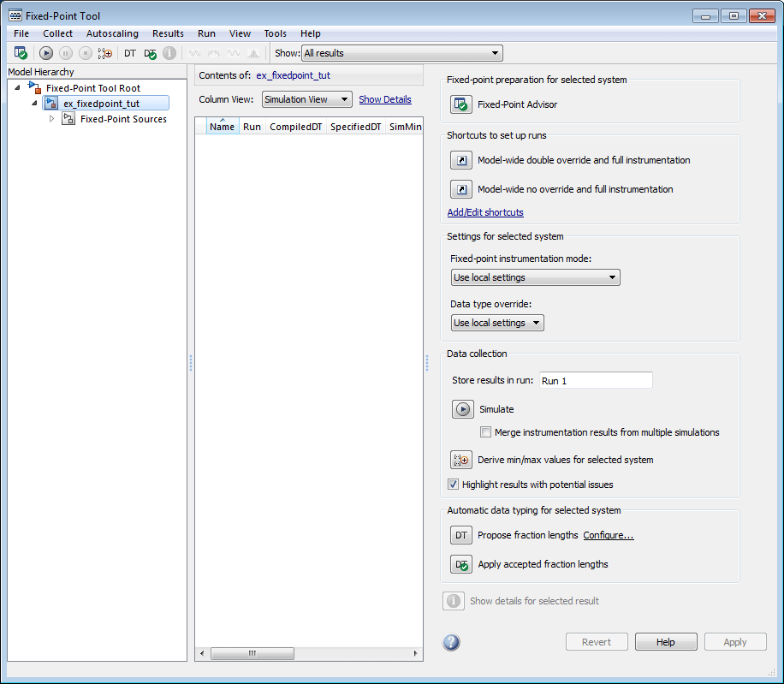
Task: Click the Apply accepted fraction lengths icon
Action: pos(461,564)
